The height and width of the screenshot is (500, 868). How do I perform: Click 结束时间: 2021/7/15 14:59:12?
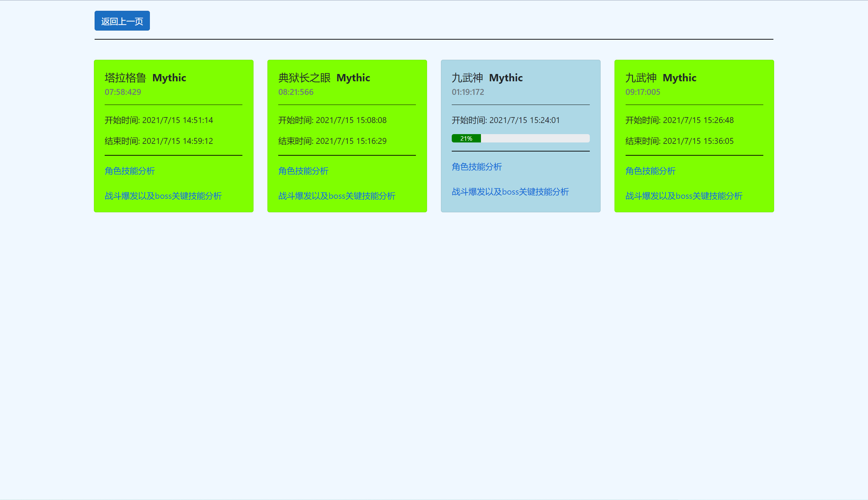coord(159,141)
